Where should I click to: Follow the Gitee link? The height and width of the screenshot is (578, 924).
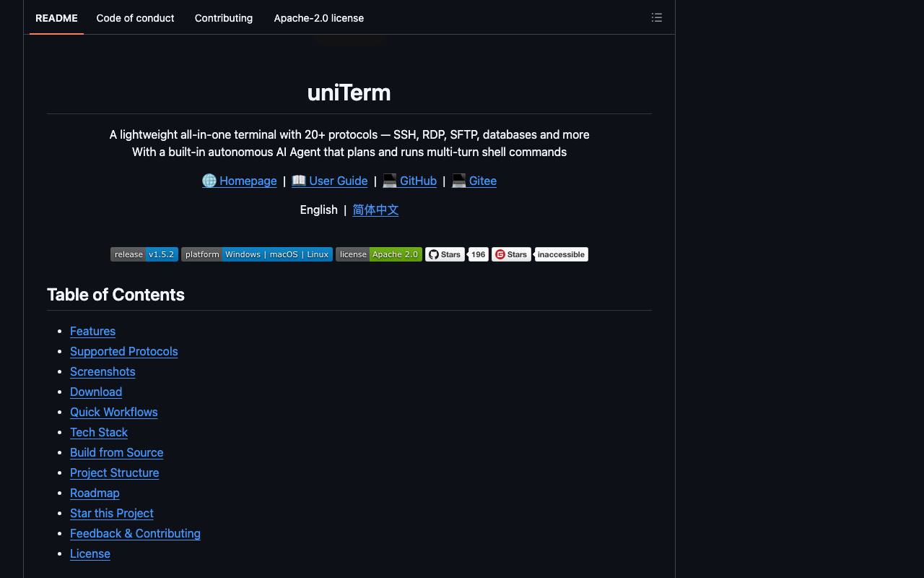coord(474,181)
